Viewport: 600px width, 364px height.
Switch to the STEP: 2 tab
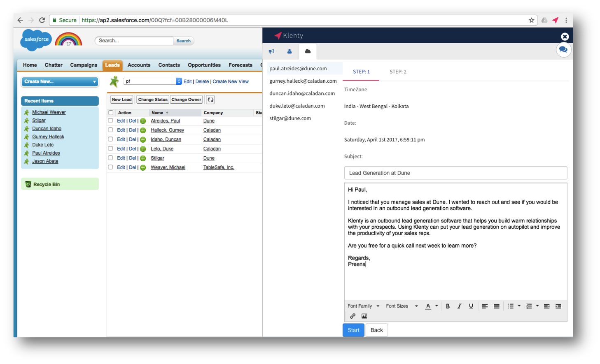tap(398, 71)
